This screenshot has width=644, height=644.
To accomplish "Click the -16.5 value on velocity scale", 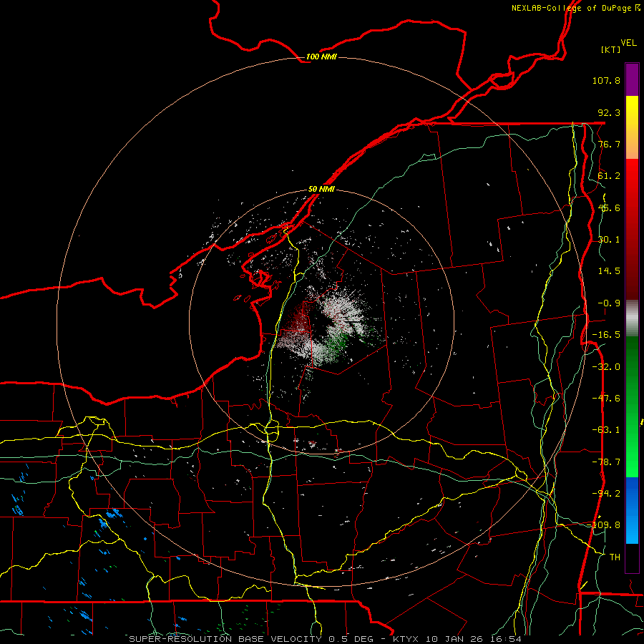I will point(606,335).
